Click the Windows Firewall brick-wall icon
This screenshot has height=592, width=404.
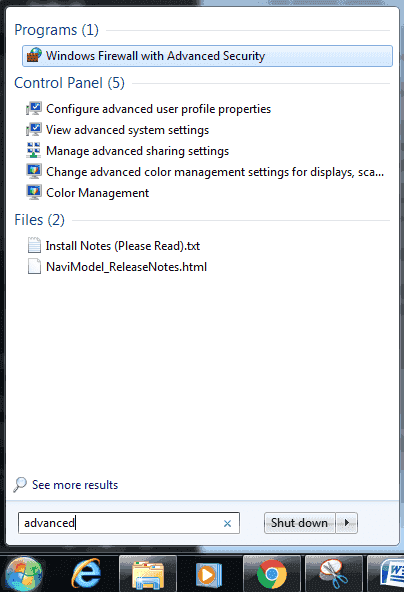tap(34, 55)
